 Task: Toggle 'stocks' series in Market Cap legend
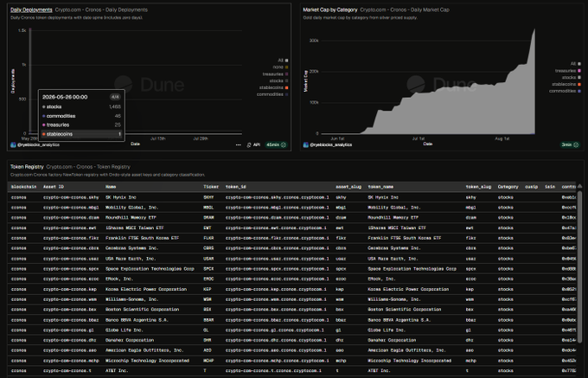571,77
